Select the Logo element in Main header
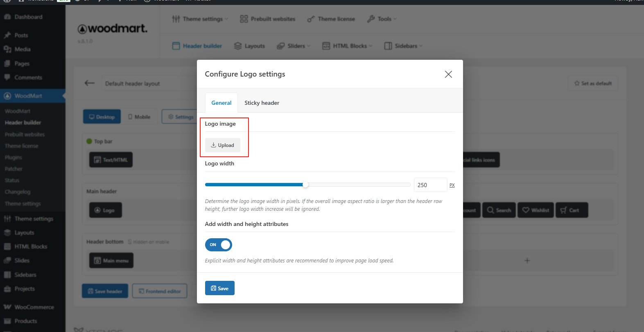Image resolution: width=644 pixels, height=332 pixels. [x=105, y=210]
